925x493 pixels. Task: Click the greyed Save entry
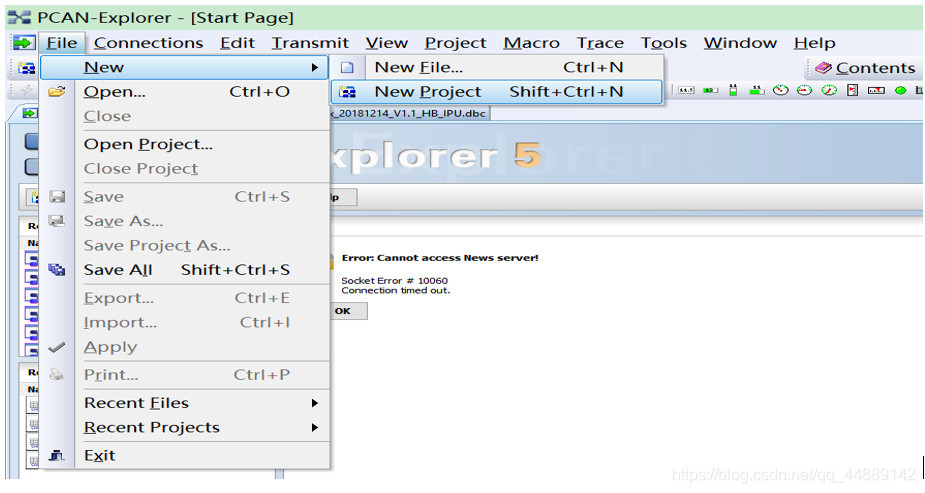pos(185,196)
